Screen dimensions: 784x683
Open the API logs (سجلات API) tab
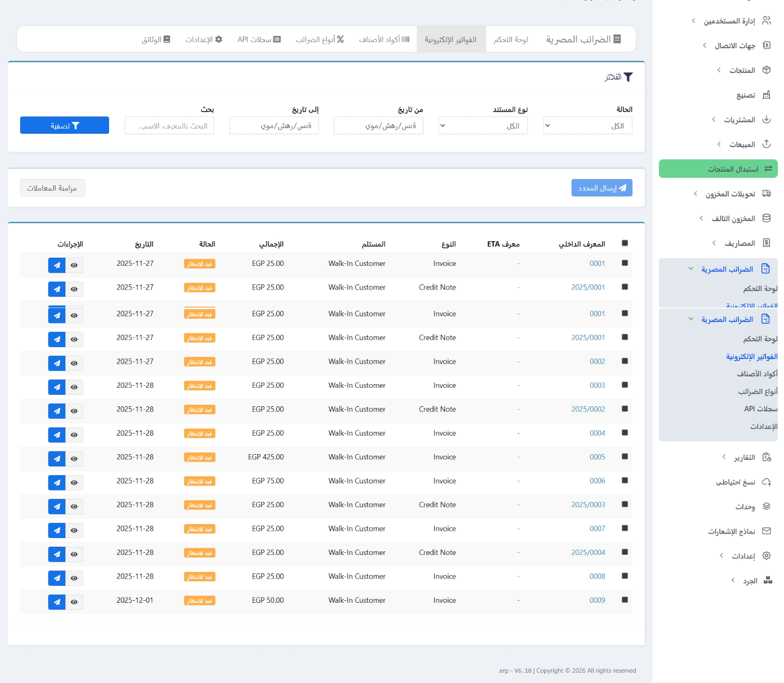point(259,40)
